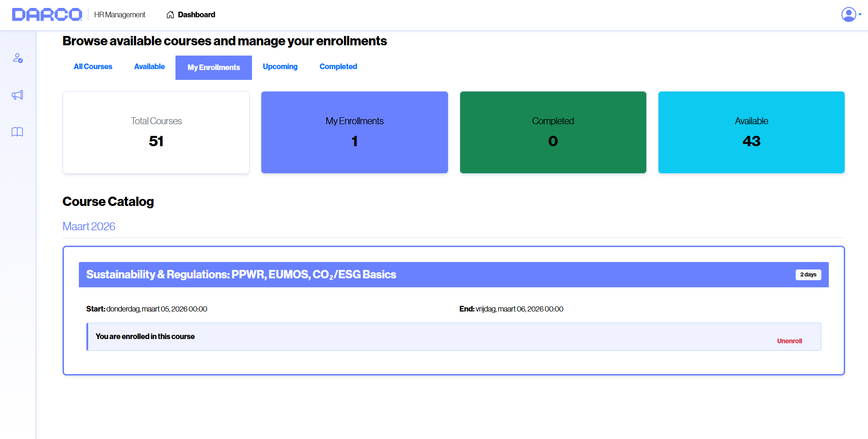868x439 pixels.
Task: Click the Completed summary card
Action: [553, 132]
